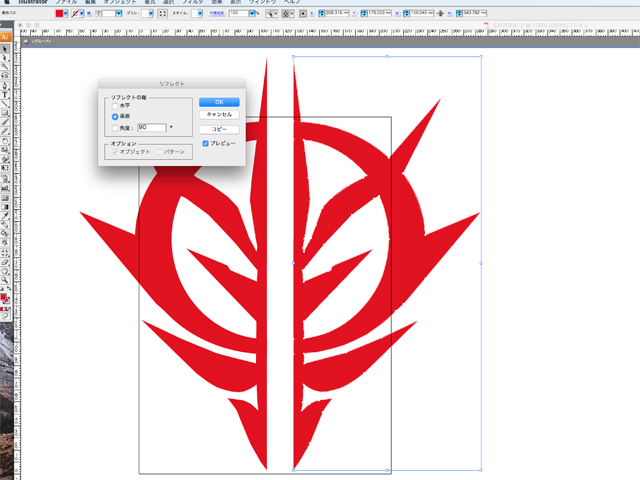Select the Pen tool
640x480 pixels.
[5, 86]
